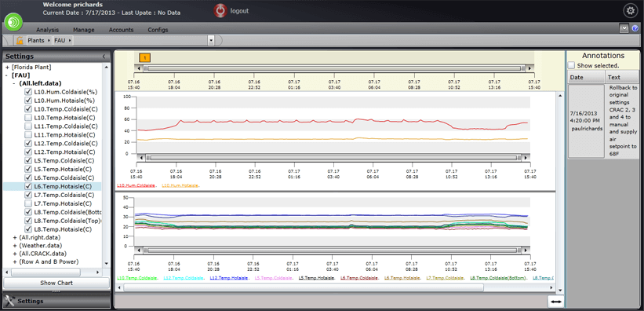Click settings tree scroll-up arrow
This screenshot has height=311, width=644.
coord(107,67)
